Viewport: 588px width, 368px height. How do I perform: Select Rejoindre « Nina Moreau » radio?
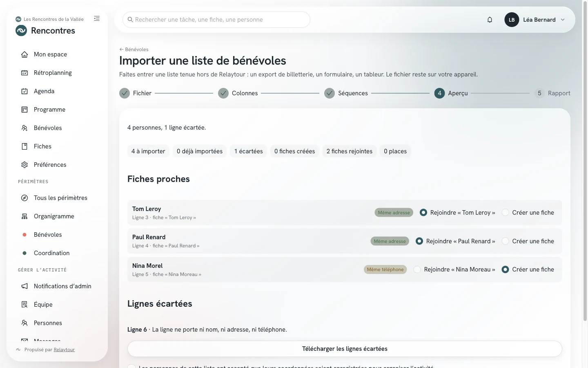pos(417,269)
